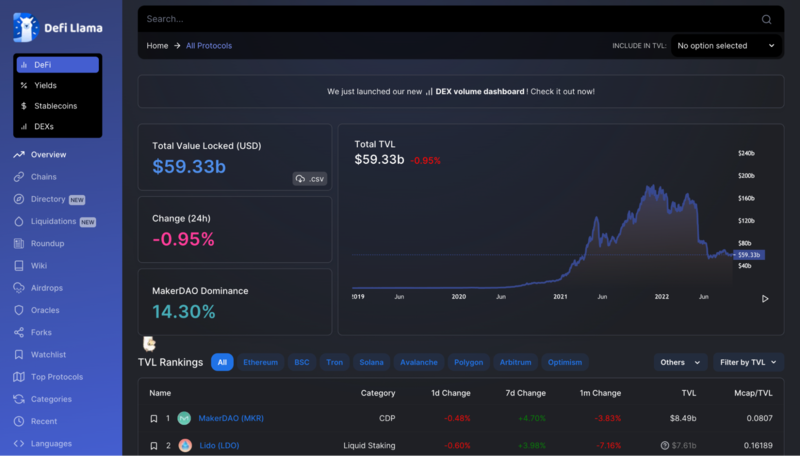
Task: Click the Languages code icon
Action: coord(19,443)
